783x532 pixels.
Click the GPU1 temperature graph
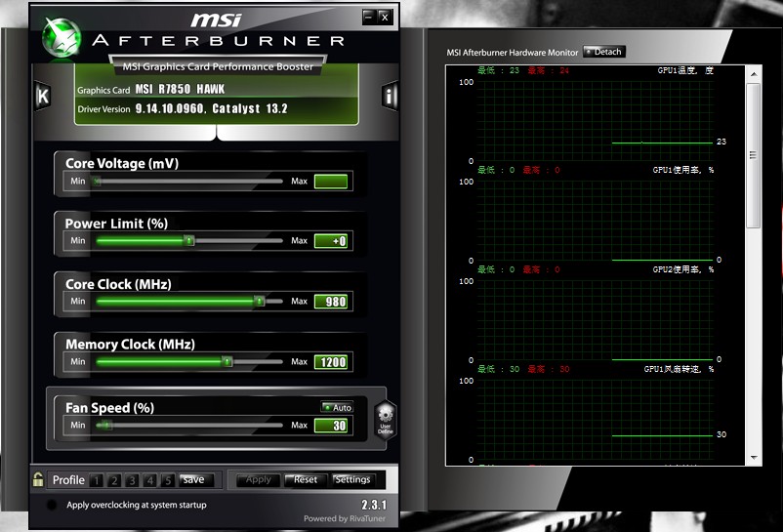click(x=595, y=121)
